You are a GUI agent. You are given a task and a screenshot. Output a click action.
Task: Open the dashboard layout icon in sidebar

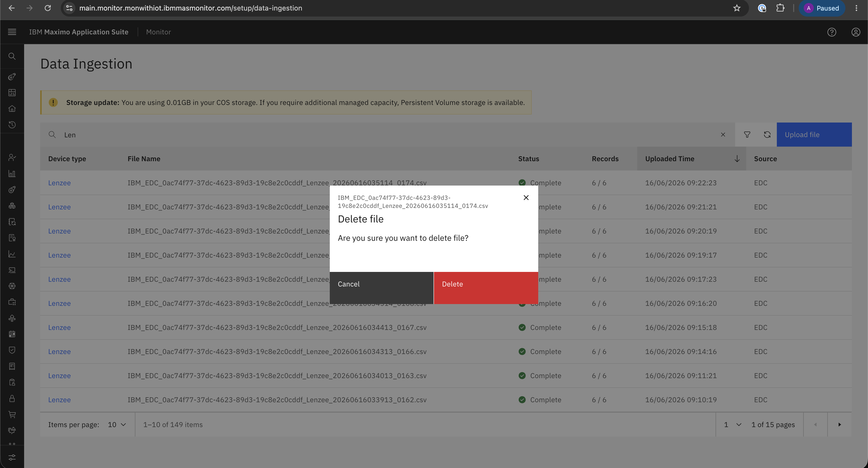(x=12, y=93)
